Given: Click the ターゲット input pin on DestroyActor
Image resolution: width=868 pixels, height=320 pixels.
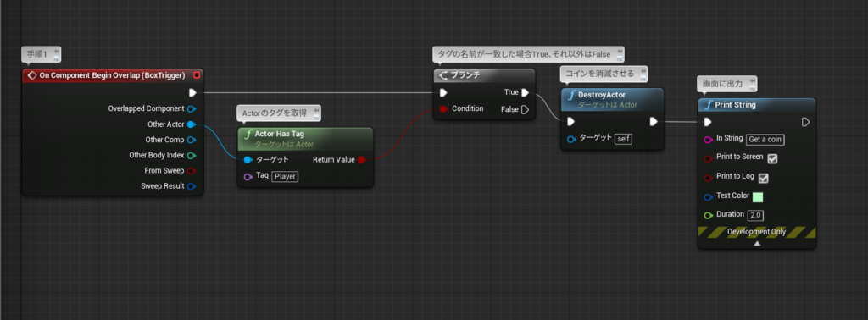Looking at the screenshot, I should (571, 139).
